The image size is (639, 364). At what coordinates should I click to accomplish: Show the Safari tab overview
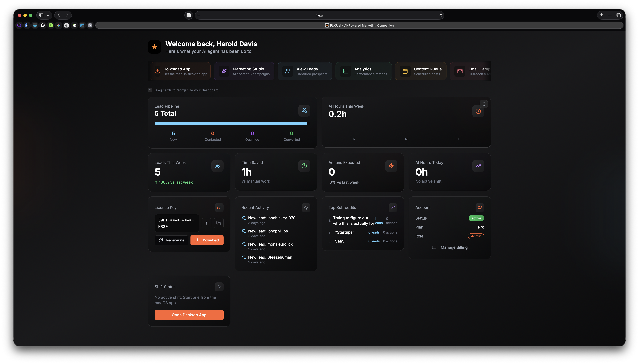click(x=618, y=15)
